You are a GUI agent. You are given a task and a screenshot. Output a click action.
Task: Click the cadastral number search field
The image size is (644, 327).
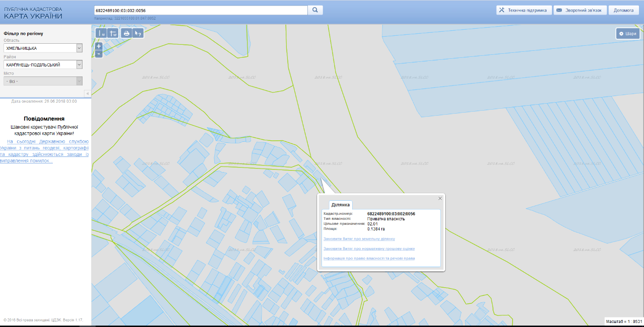(x=200, y=10)
